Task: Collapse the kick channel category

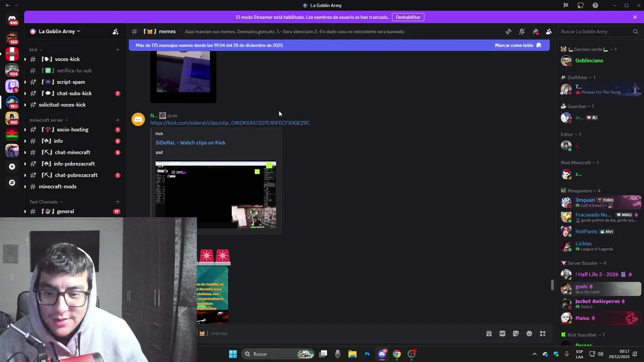Action: point(36,50)
